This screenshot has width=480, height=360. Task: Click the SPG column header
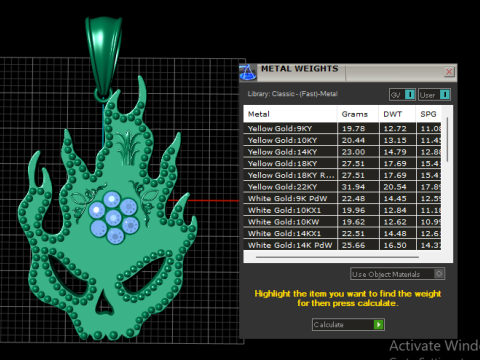tap(429, 114)
